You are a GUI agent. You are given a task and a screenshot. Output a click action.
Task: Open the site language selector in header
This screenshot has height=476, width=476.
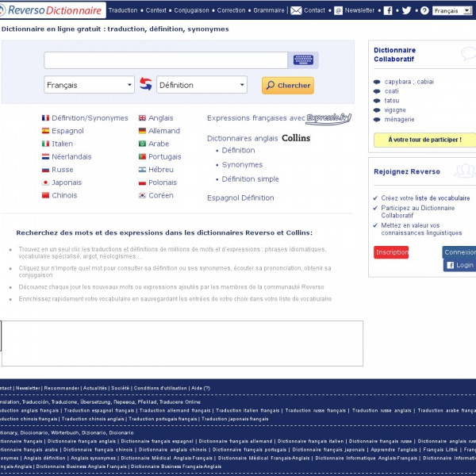tap(451, 11)
